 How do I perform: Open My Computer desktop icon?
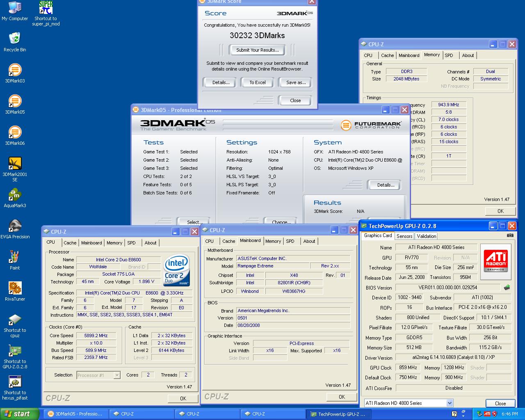15,11
